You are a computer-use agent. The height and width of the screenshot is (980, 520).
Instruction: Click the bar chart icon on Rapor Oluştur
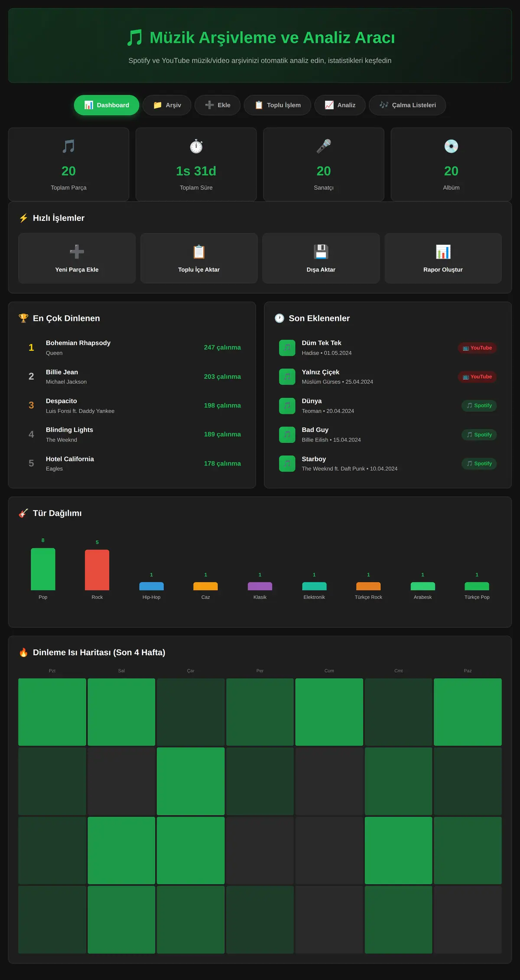point(443,252)
